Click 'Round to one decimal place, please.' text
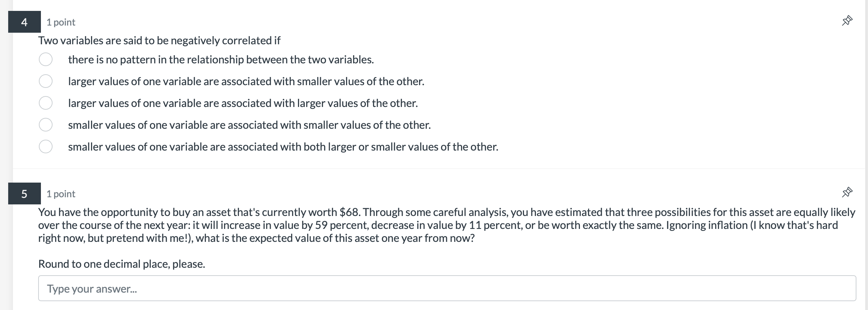Screen dimensions: 868x310 click(121, 263)
